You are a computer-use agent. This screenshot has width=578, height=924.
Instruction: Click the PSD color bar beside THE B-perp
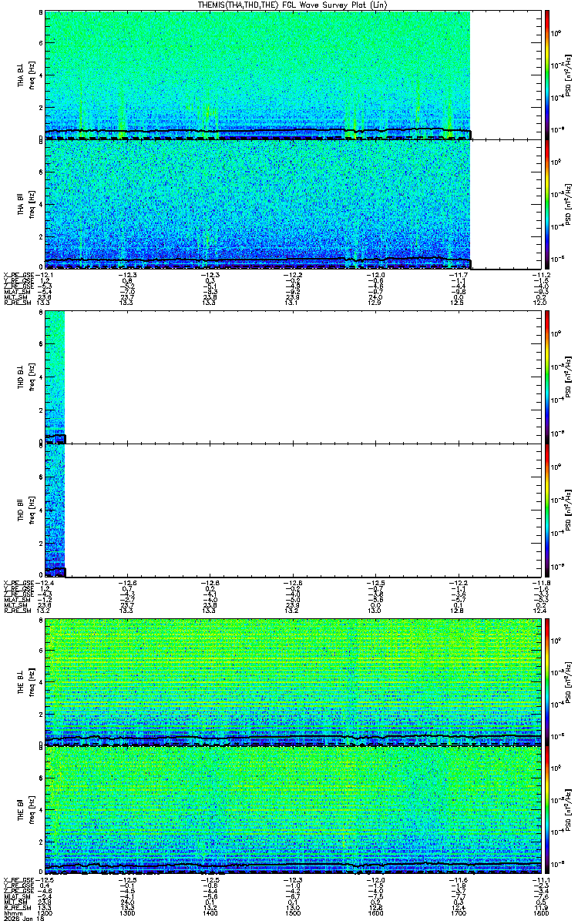547,681
